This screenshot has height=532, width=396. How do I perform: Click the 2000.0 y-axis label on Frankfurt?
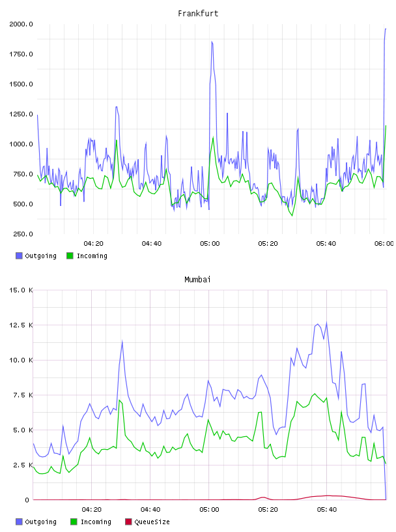pos(21,24)
